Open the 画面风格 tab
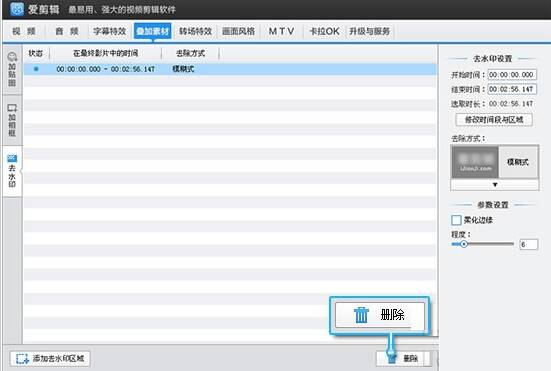This screenshot has height=371, width=551. (x=238, y=31)
